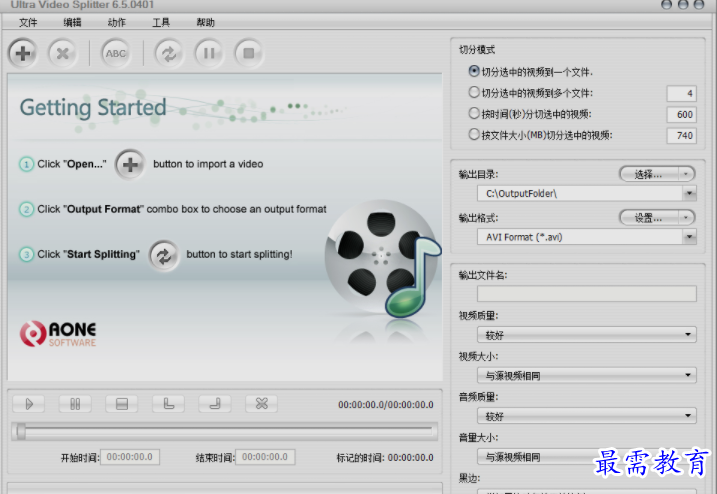This screenshot has height=494, width=717.
Task: Open the 帮助 menu
Action: (x=205, y=22)
